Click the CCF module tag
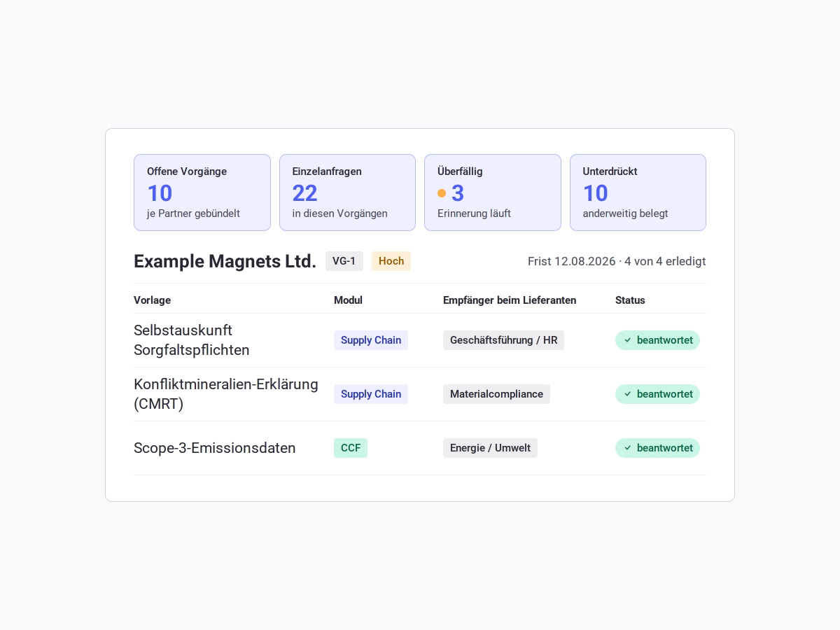 pyautogui.click(x=351, y=448)
